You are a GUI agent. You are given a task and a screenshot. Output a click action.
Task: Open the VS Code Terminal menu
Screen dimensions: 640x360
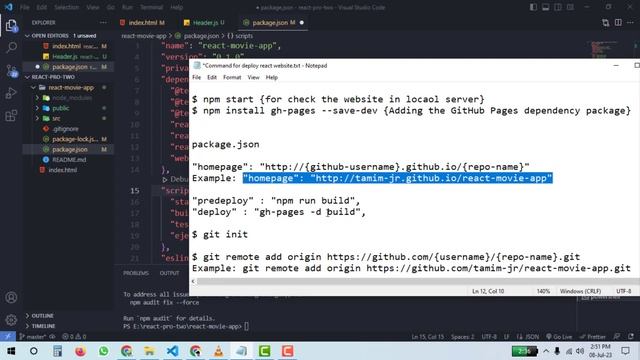pos(151,7)
